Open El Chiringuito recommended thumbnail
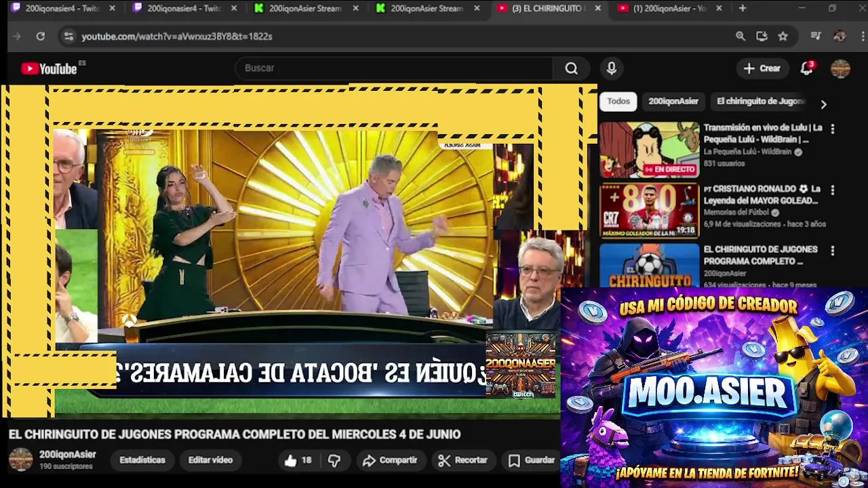 tap(649, 266)
